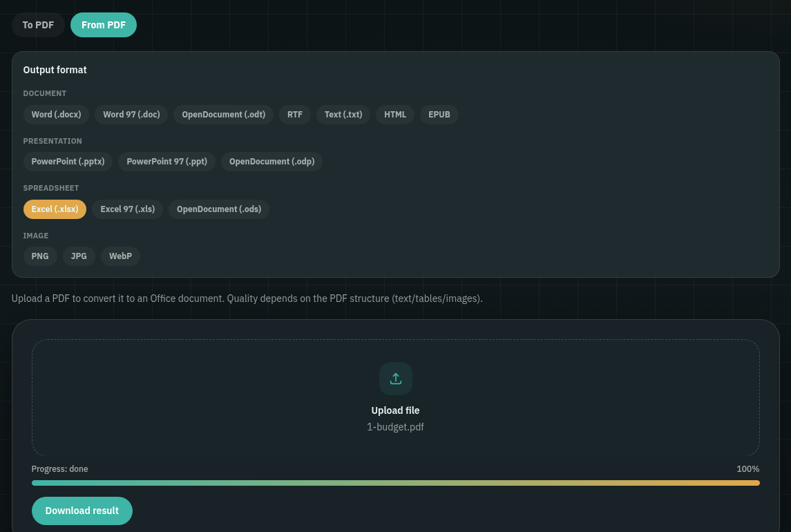Choose EPUB output format

point(439,115)
